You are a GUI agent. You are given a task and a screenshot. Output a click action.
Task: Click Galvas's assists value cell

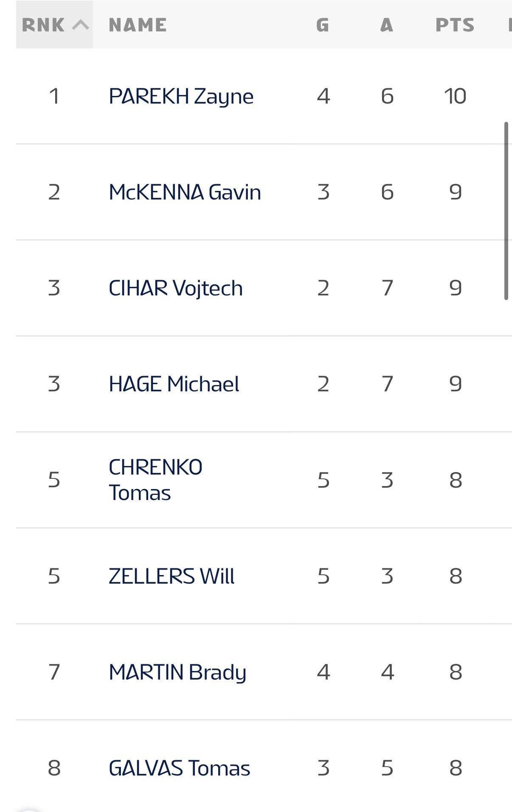coord(387,768)
